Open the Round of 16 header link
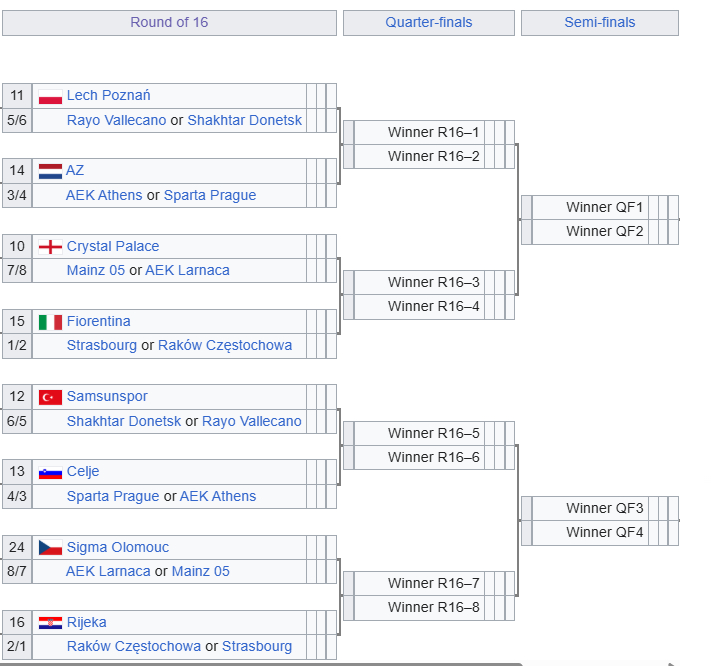This screenshot has width=711, height=666. (169, 22)
